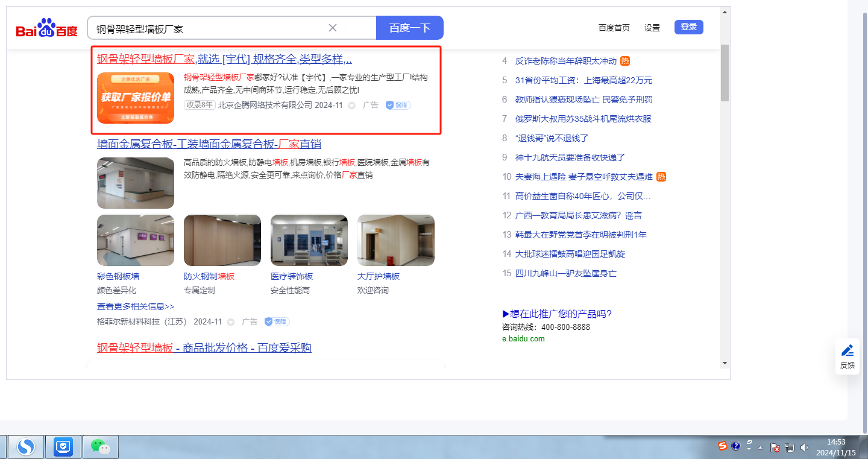Click the 登录 login button

[689, 27]
